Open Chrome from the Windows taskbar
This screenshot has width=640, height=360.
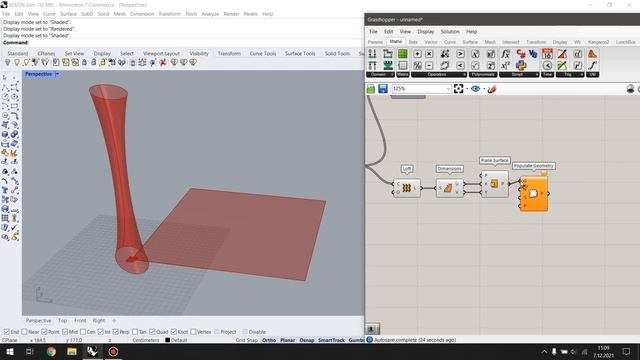click(x=51, y=351)
